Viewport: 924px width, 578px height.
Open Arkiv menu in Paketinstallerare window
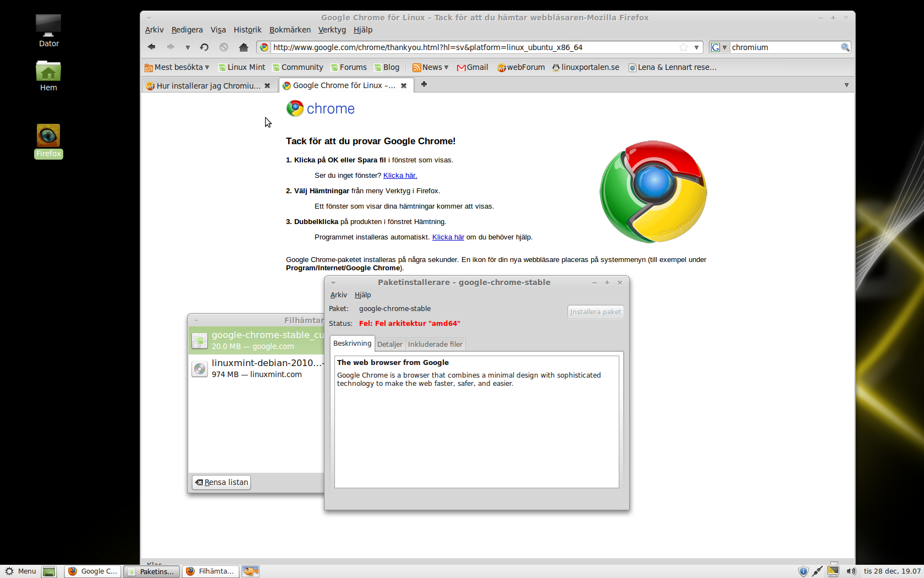pos(338,295)
